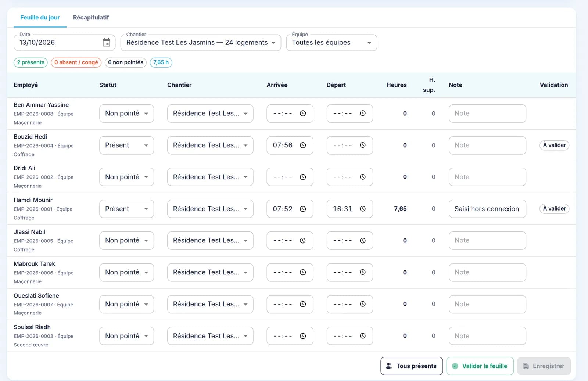Open chantier dropdown for Dridi Ali
Screen dimensions: 588x381
tap(210, 177)
